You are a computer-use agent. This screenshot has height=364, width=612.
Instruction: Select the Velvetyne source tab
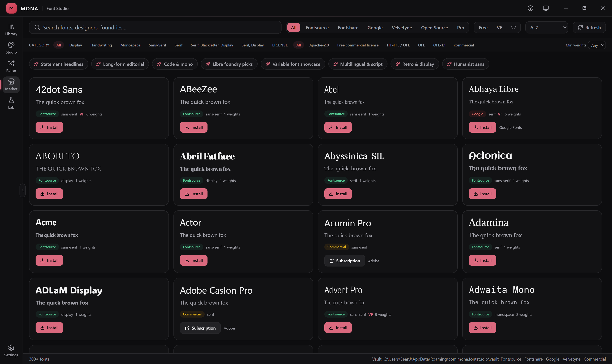[x=402, y=28]
